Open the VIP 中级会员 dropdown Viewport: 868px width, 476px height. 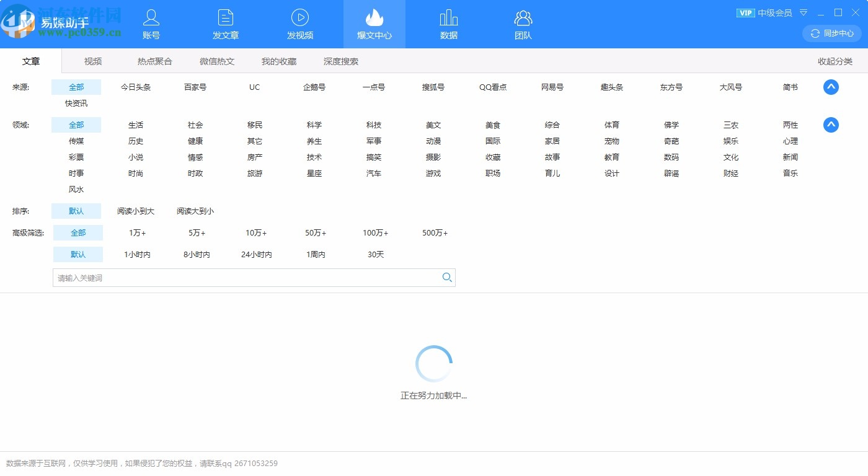804,12
